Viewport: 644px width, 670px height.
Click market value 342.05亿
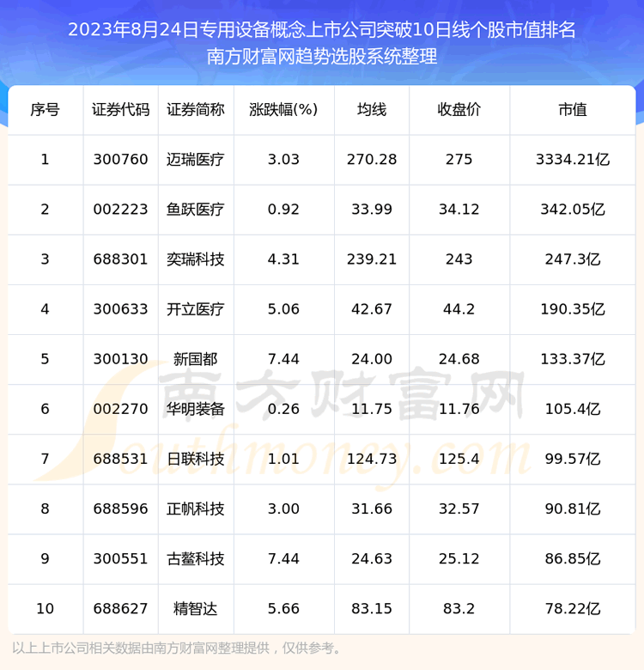573,210
